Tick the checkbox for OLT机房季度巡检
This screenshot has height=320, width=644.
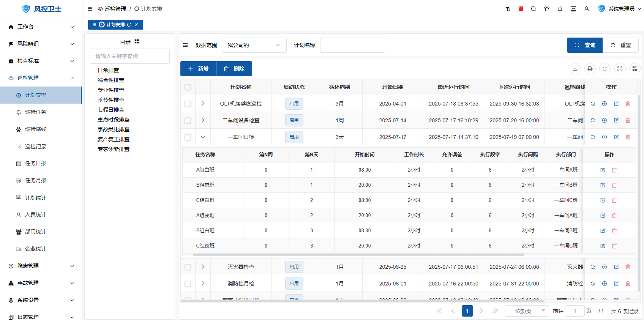(x=188, y=104)
